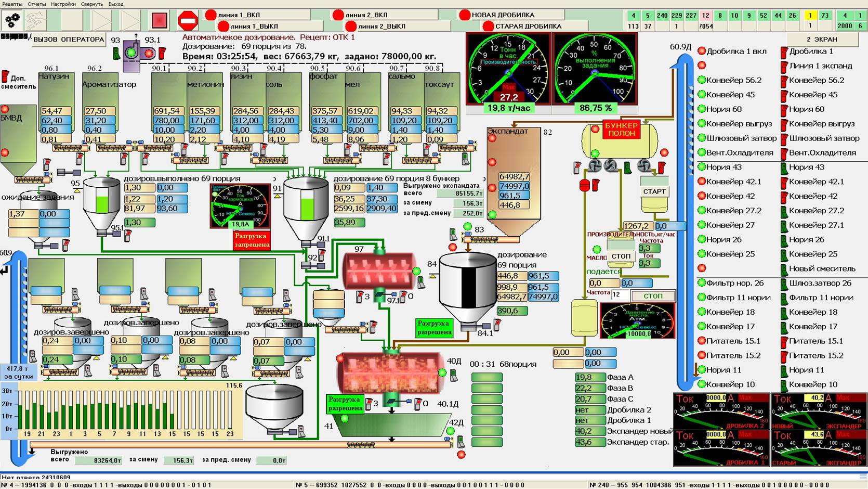Click the Давление масла pressure gauge
The image size is (868, 489).
click(x=637, y=320)
